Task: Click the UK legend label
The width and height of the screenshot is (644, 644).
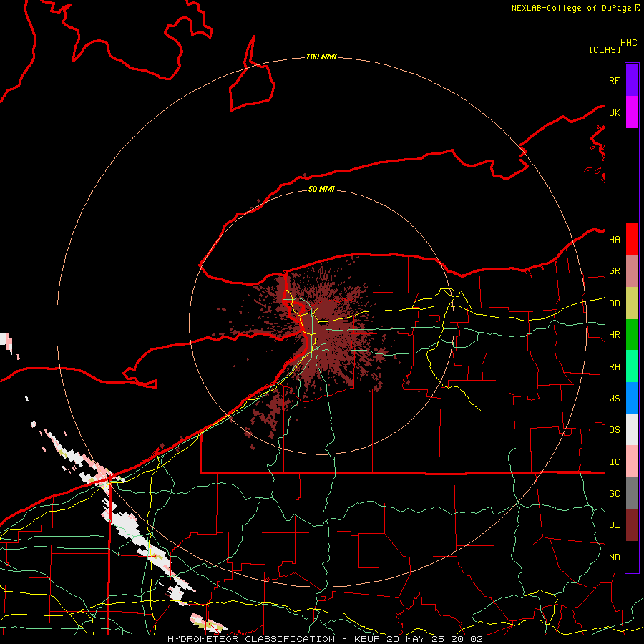Action: coord(614,112)
